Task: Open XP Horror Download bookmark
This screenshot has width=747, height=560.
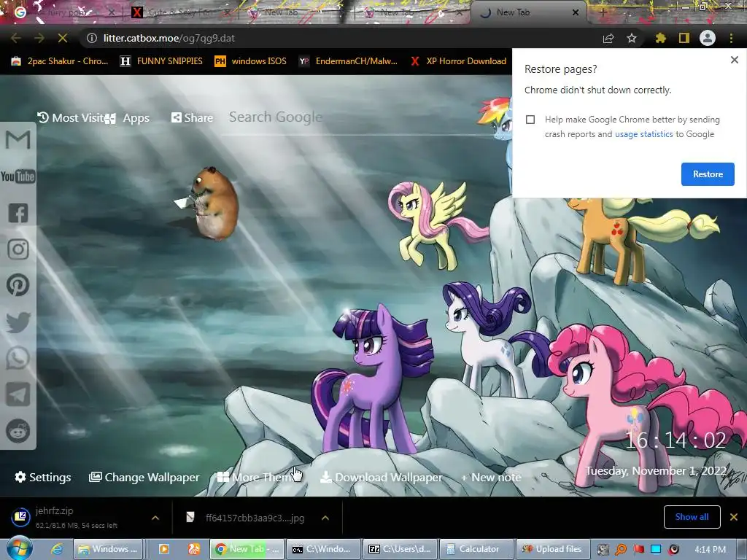Action: (458, 61)
